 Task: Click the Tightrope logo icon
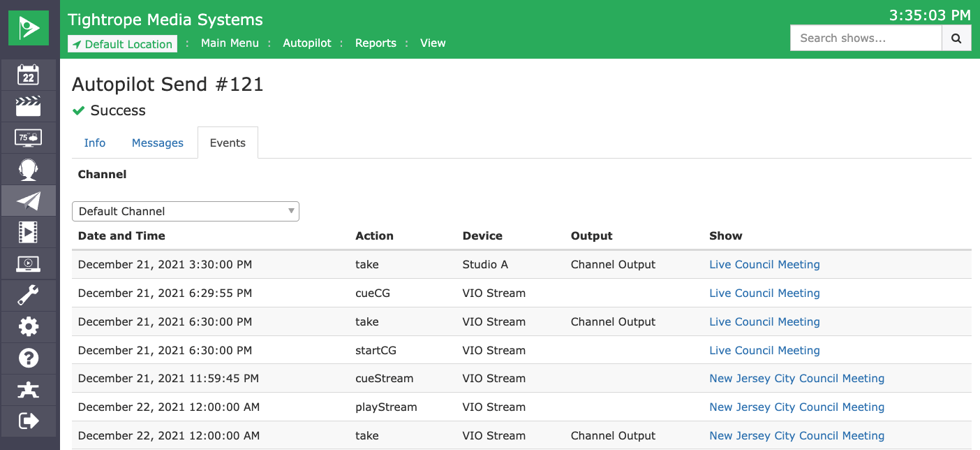(x=29, y=28)
